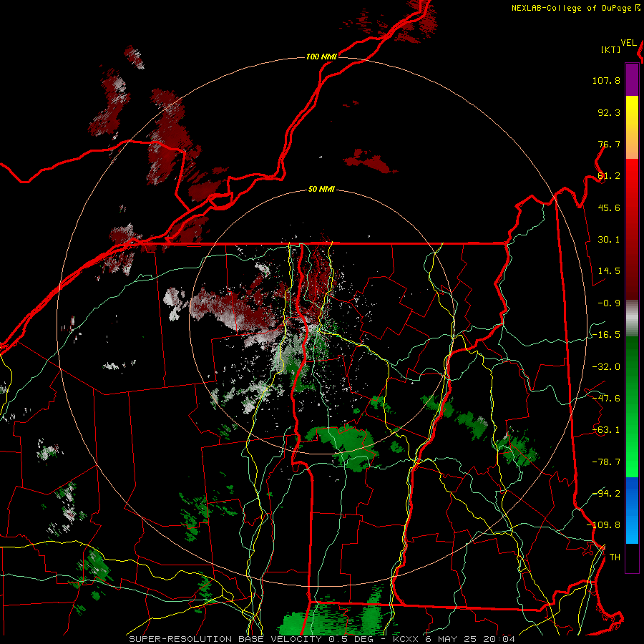Select the 45.6 velocity scale value
Image resolution: width=644 pixels, height=644 pixels.
click(x=609, y=208)
